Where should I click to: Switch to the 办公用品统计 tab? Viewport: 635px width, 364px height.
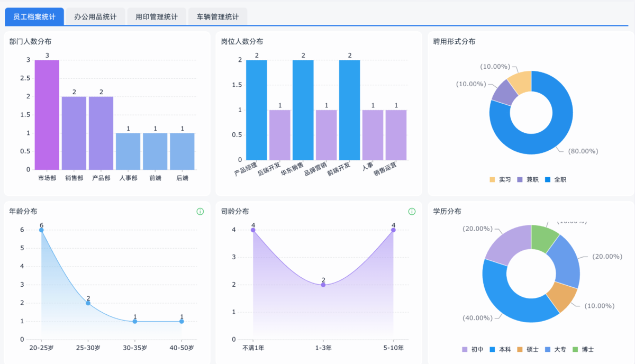click(95, 16)
